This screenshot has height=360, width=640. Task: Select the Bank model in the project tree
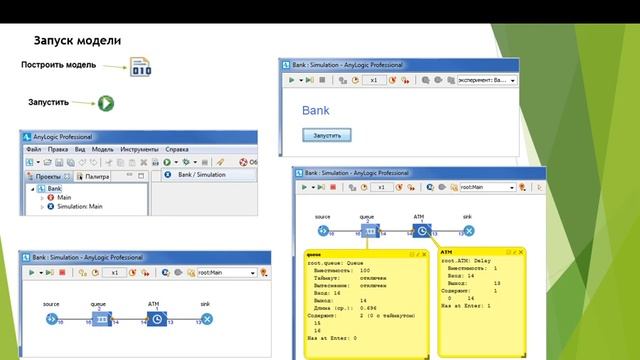[x=54, y=189]
